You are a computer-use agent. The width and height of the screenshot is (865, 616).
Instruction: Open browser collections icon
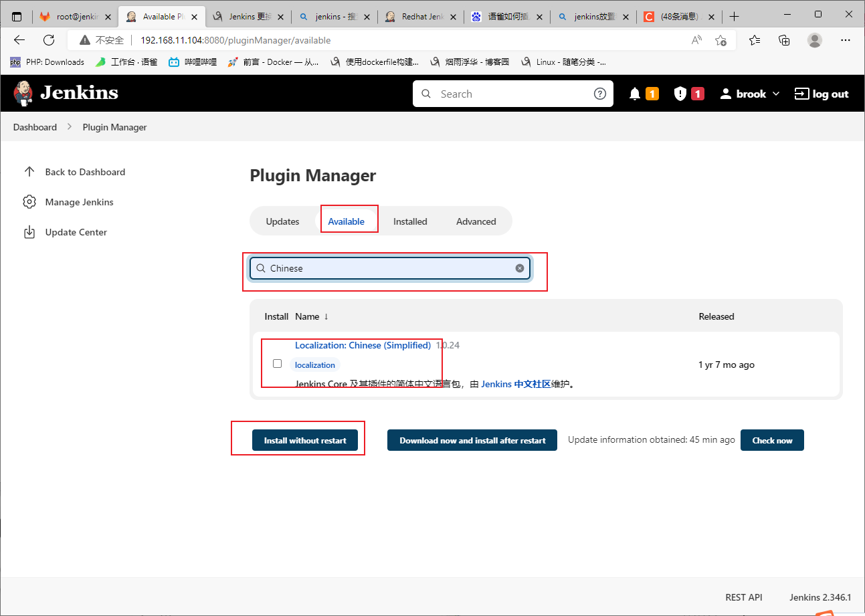click(784, 40)
